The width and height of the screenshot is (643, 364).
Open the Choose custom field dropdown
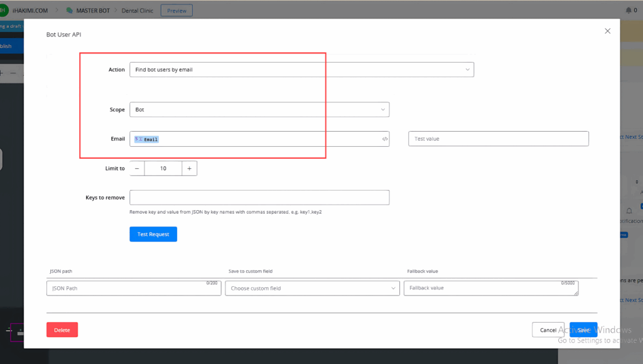pyautogui.click(x=312, y=288)
